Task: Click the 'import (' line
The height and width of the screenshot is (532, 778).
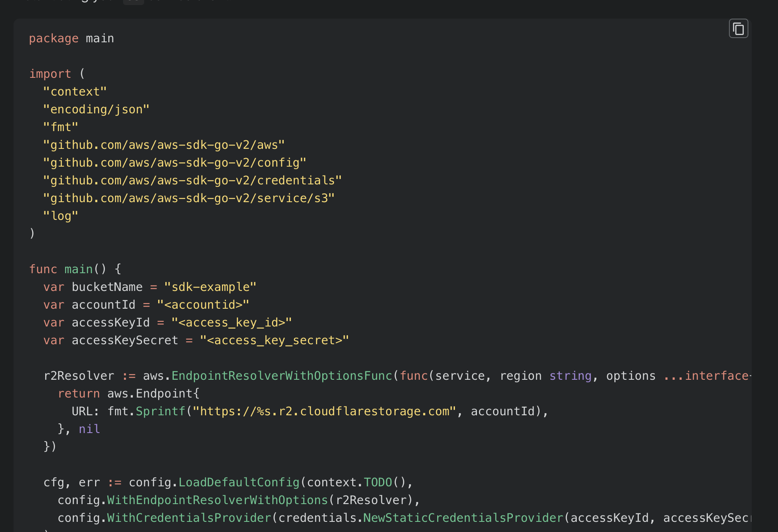Action: coord(57,74)
